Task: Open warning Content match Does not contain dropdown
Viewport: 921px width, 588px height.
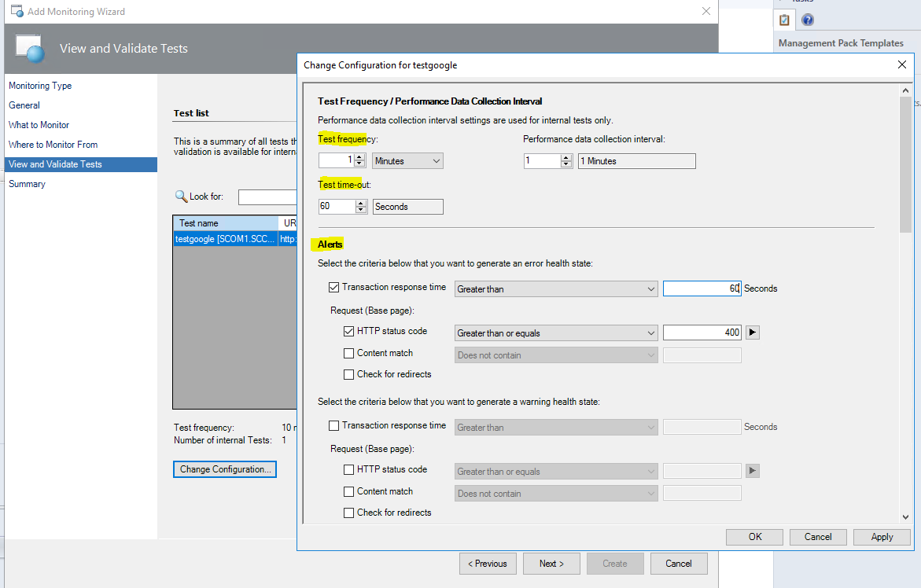Action: point(556,494)
